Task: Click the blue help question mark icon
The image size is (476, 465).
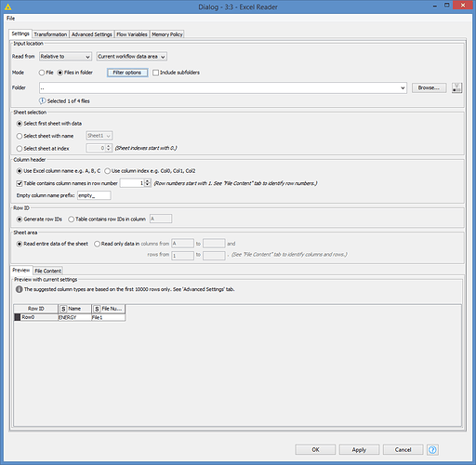Action: point(432,449)
